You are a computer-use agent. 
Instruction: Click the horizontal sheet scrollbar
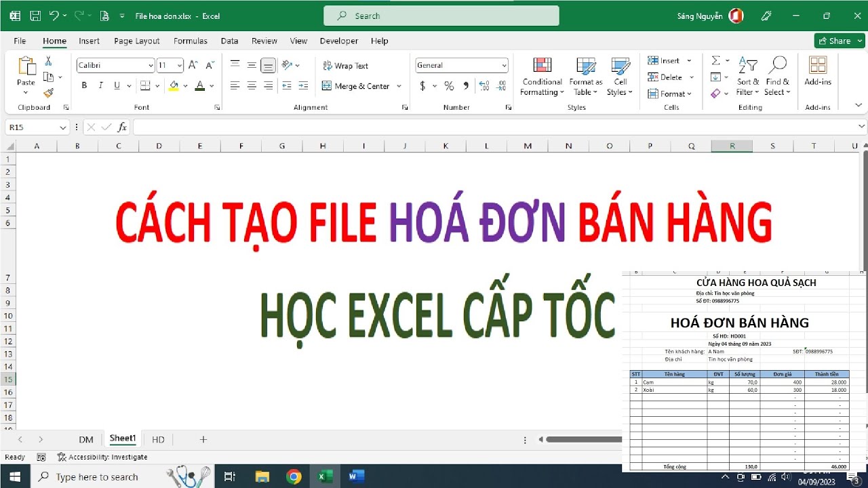[x=583, y=439]
